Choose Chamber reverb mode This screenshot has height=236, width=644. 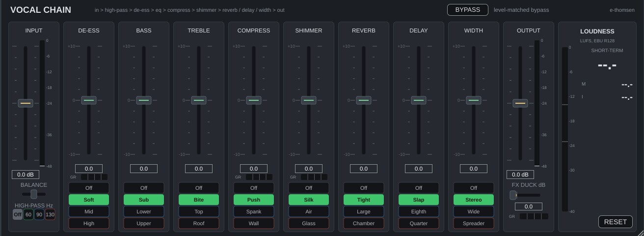coord(364,223)
